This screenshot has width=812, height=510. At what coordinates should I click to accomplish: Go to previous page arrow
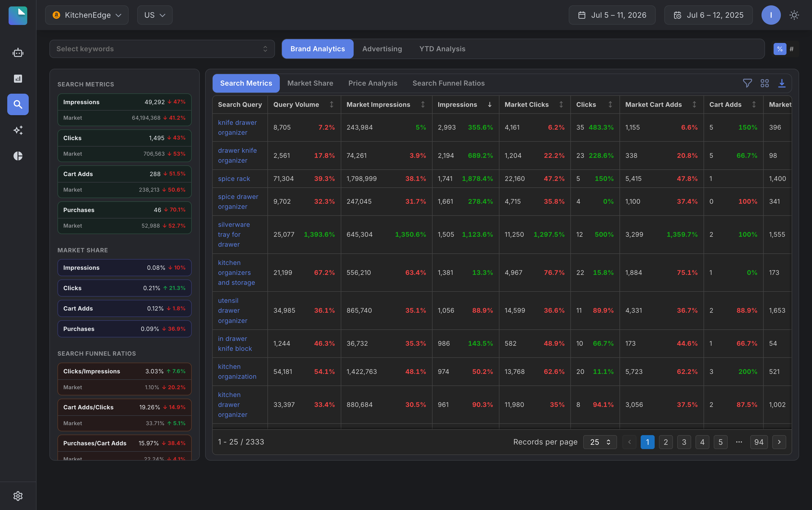coord(629,442)
